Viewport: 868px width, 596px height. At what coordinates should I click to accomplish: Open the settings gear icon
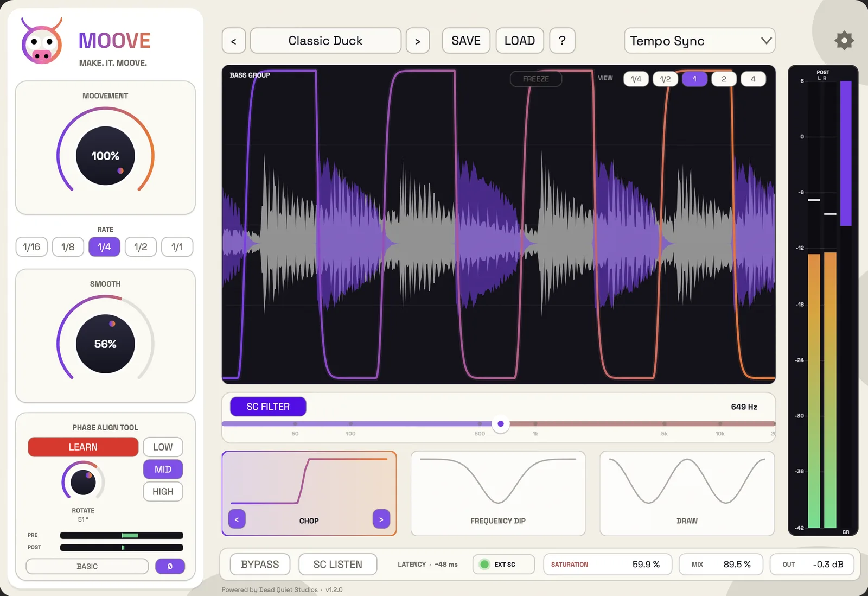coord(844,41)
